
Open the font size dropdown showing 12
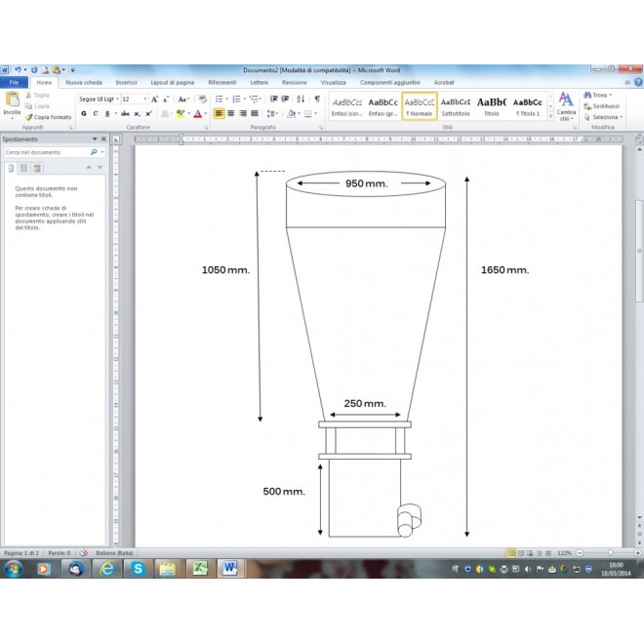[144, 99]
